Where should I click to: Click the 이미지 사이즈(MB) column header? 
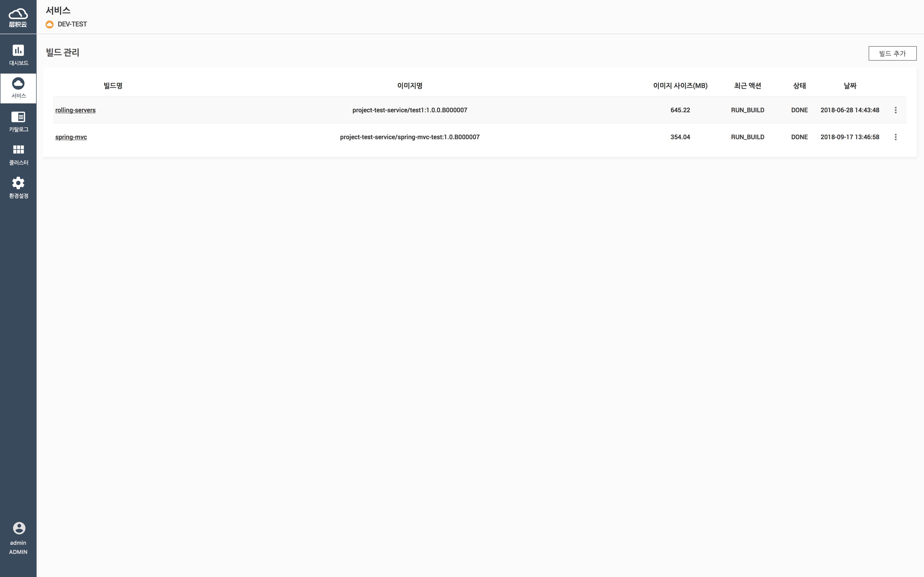point(680,86)
